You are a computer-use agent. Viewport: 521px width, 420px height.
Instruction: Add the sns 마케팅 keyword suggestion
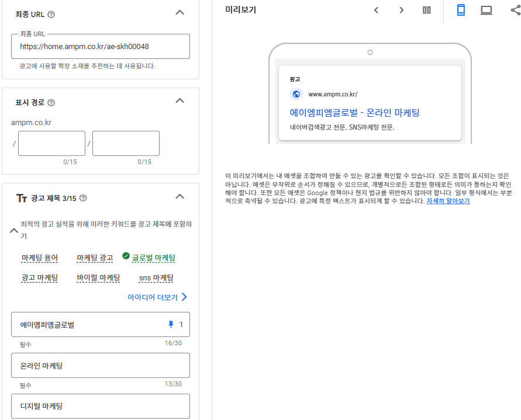point(156,278)
